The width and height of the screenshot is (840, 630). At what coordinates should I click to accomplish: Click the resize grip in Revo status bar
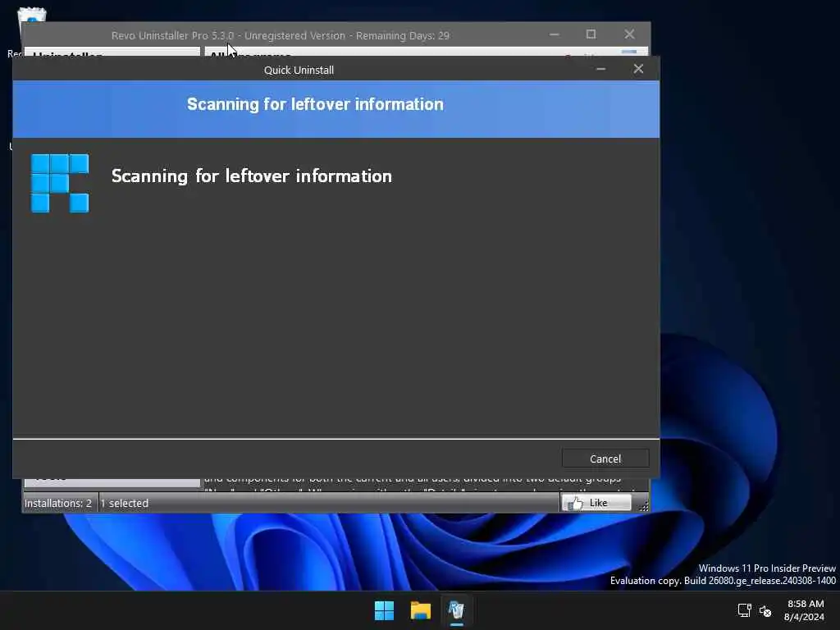[x=643, y=505]
